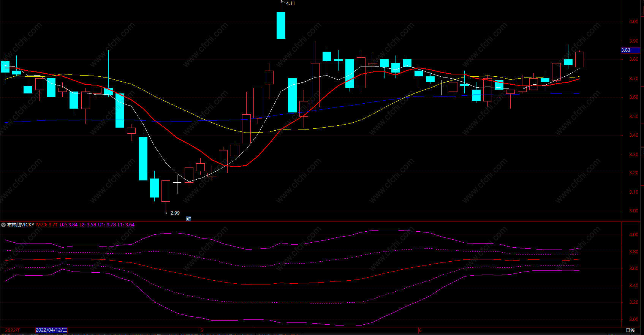Viewport: 644px width, 335px height.
Task: Click the 4.00 tick on main price axis
Action: [x=634, y=22]
